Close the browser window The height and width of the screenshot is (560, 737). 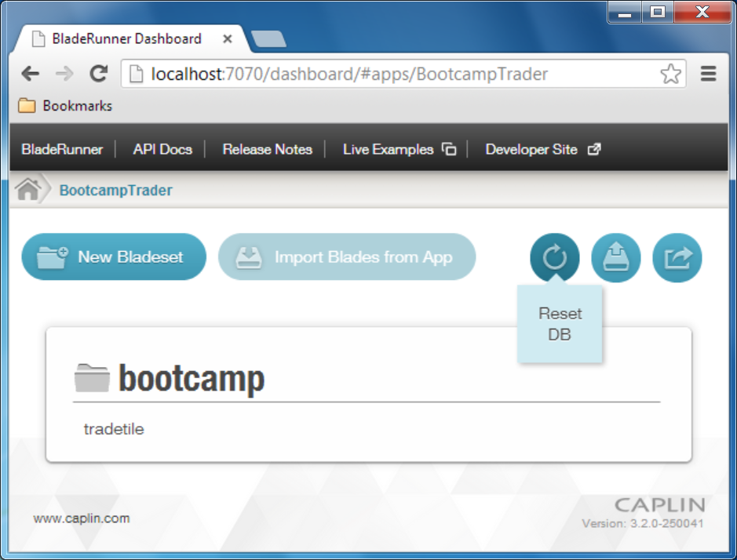click(702, 13)
